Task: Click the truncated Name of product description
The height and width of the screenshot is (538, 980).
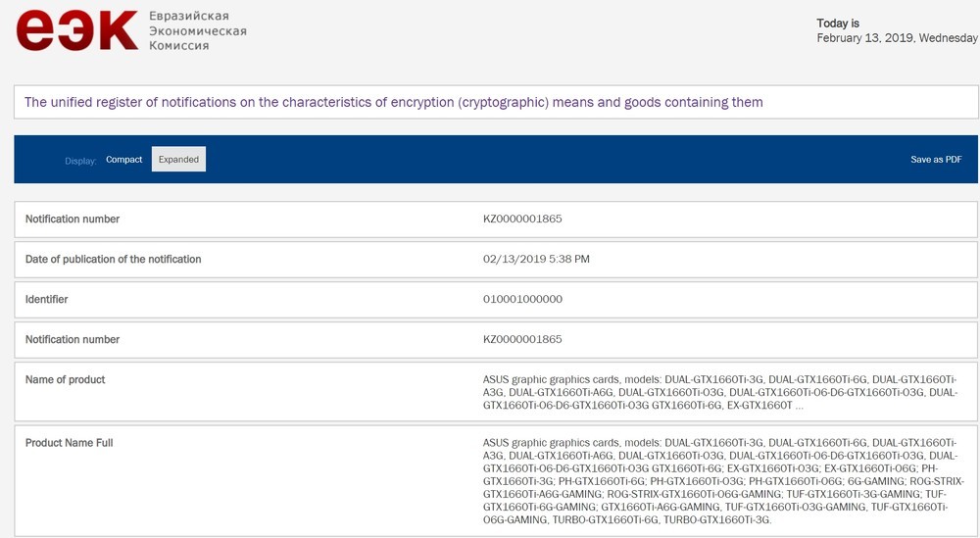Action: pos(720,392)
